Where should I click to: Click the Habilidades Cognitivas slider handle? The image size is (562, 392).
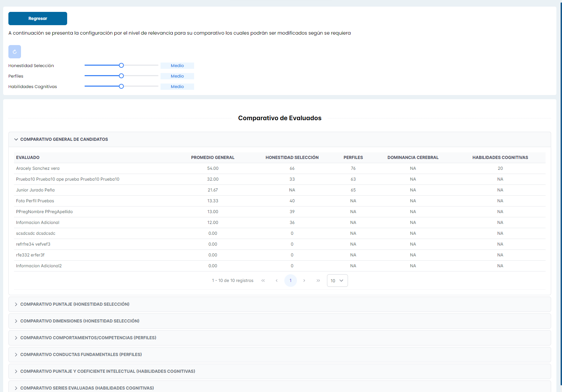tap(121, 86)
